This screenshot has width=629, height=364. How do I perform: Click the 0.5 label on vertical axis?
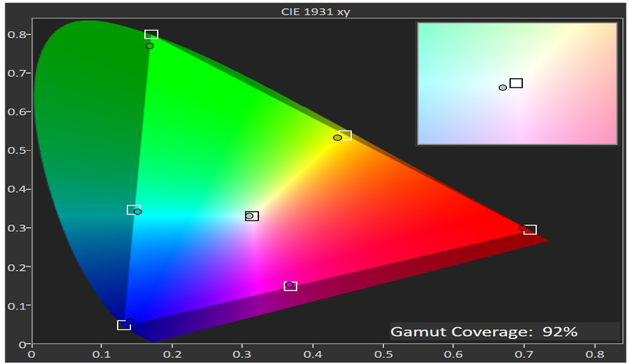tap(18, 150)
